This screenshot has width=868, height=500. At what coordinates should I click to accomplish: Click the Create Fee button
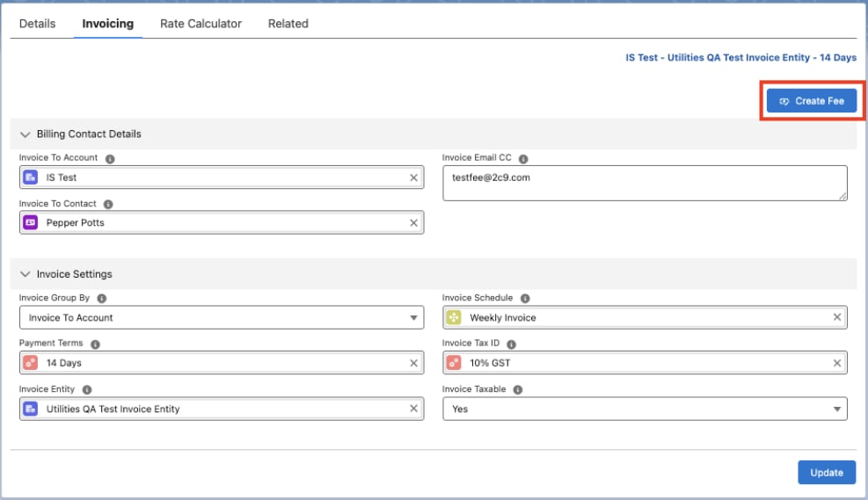click(x=812, y=101)
